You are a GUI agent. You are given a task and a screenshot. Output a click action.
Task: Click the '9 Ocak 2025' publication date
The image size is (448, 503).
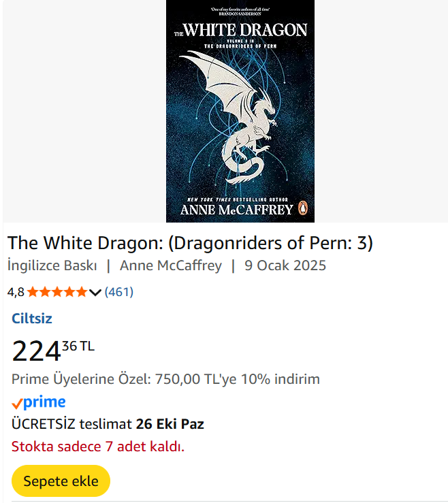click(285, 265)
